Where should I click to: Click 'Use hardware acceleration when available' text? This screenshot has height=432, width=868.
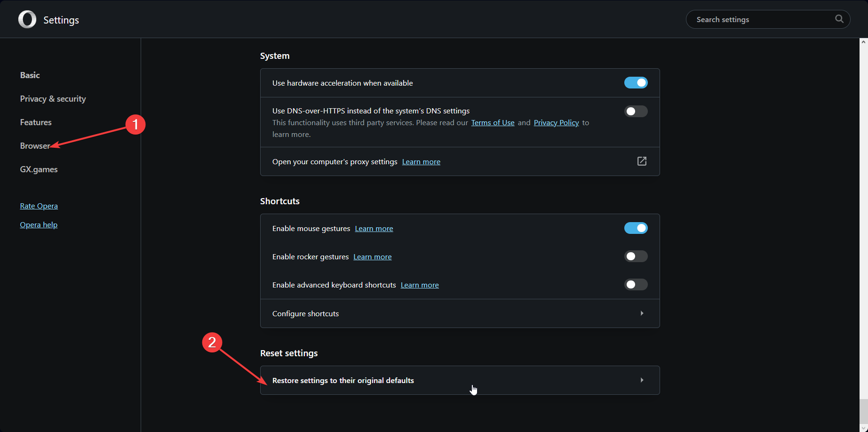342,83
